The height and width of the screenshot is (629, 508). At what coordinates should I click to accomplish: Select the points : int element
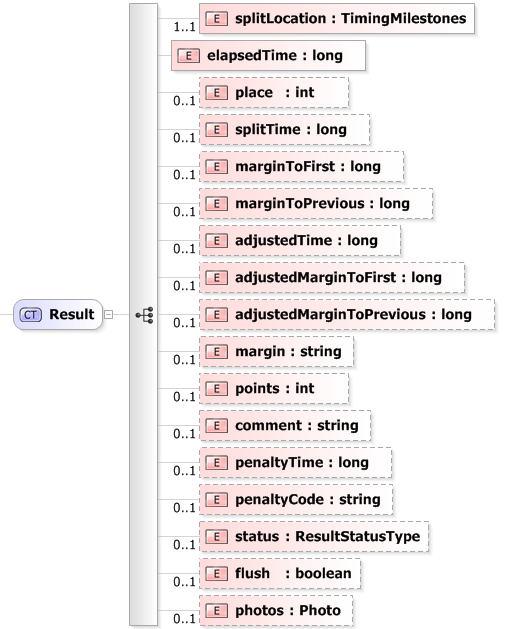point(274,388)
